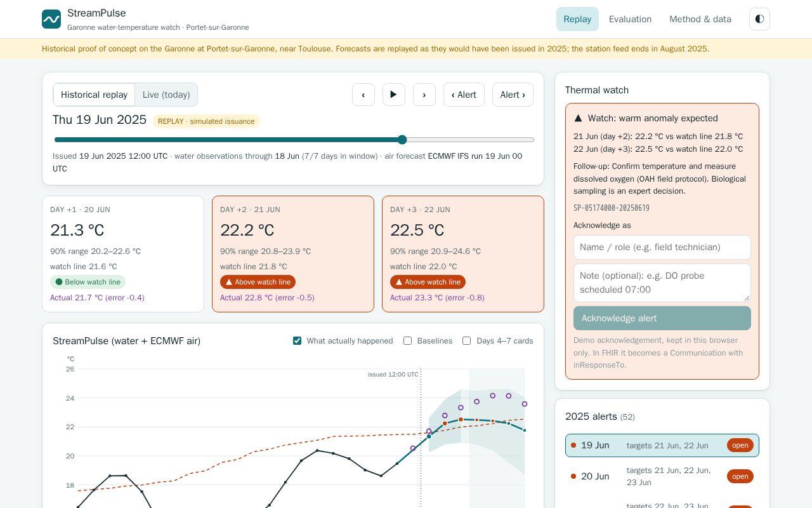Enable the Days 4–7 cards checkbox

467,341
